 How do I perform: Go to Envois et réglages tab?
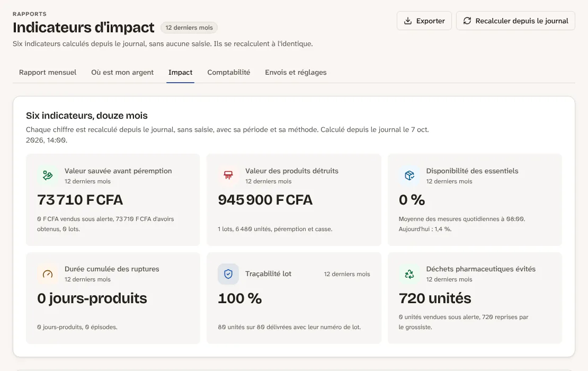(x=296, y=73)
